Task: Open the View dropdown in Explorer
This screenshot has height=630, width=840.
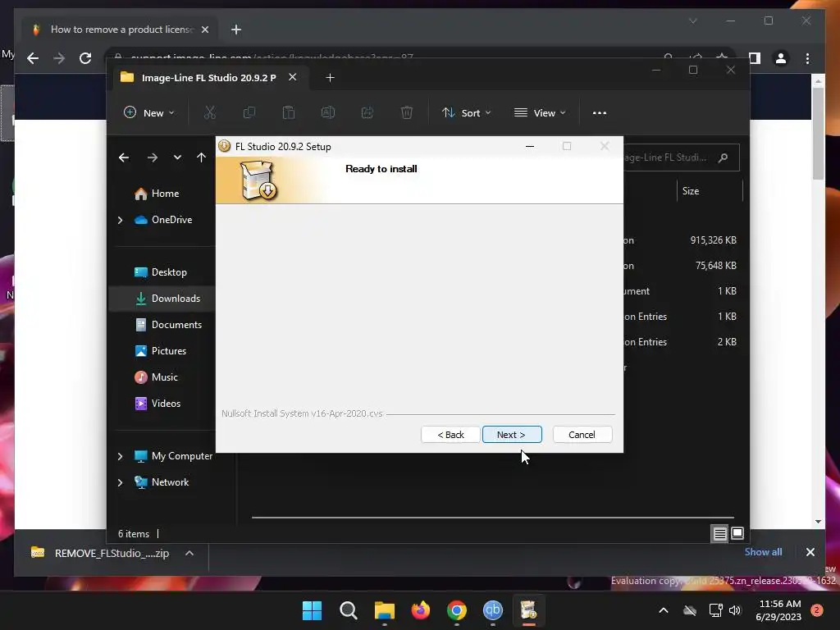Action: (x=540, y=112)
